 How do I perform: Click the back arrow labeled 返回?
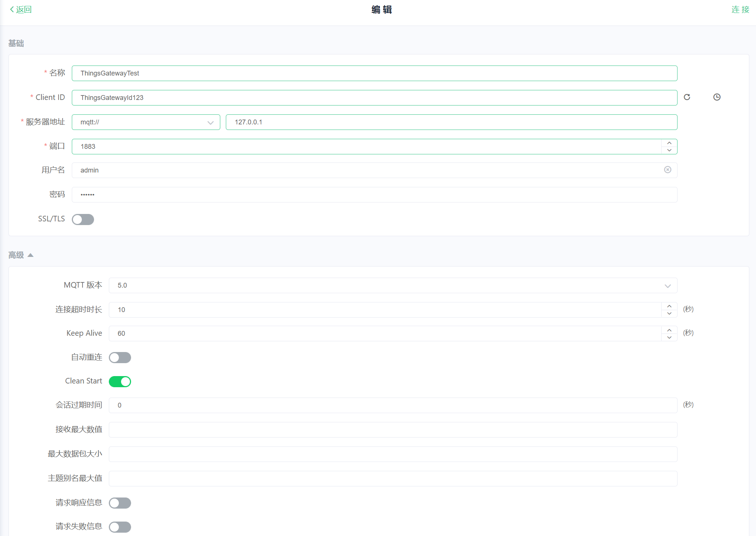coord(21,10)
